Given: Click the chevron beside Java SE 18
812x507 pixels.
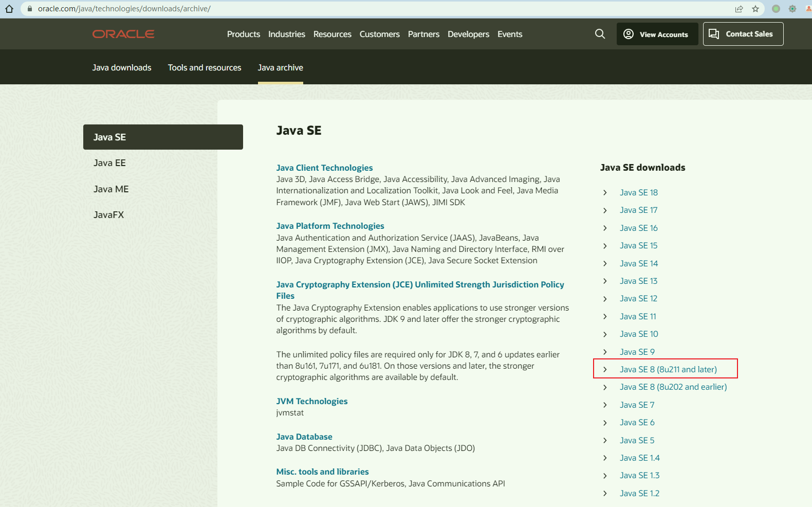Looking at the screenshot, I should coord(605,192).
